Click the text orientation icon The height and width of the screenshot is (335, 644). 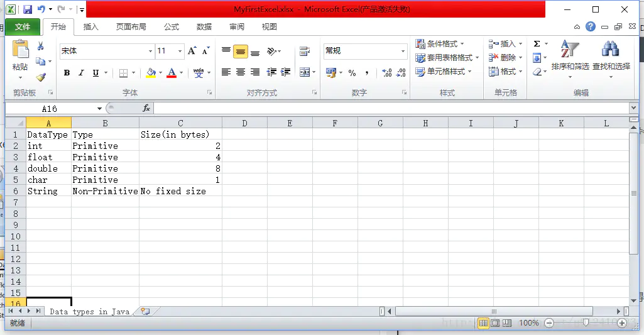[x=271, y=52]
